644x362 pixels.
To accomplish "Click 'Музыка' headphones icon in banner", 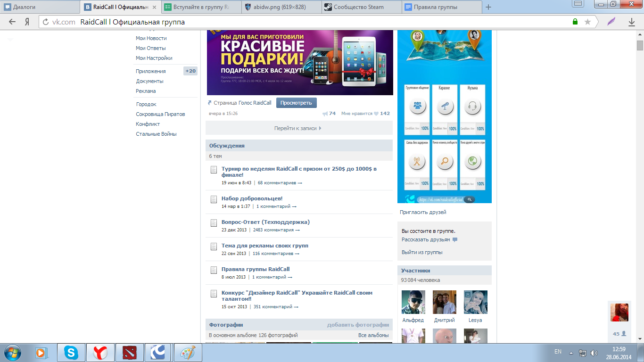I will [472, 106].
